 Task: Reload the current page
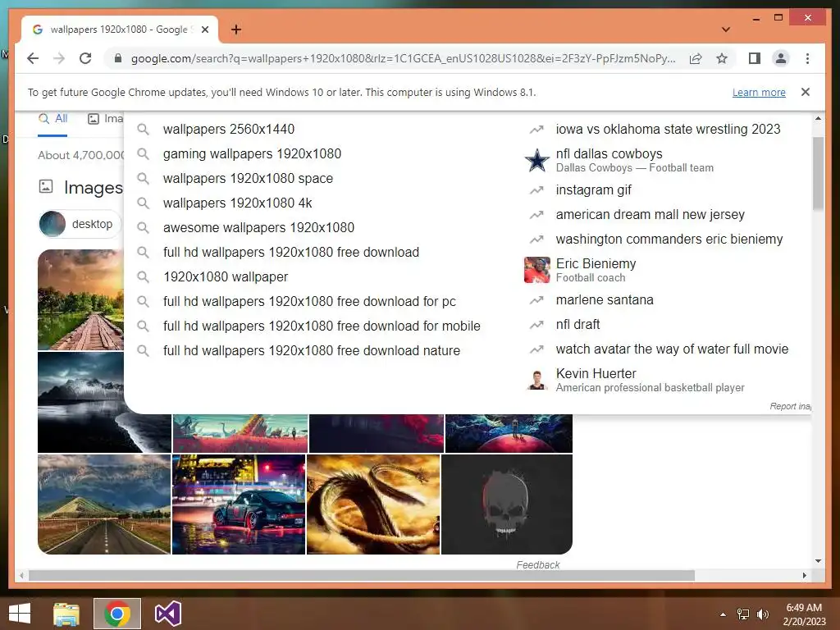85,58
